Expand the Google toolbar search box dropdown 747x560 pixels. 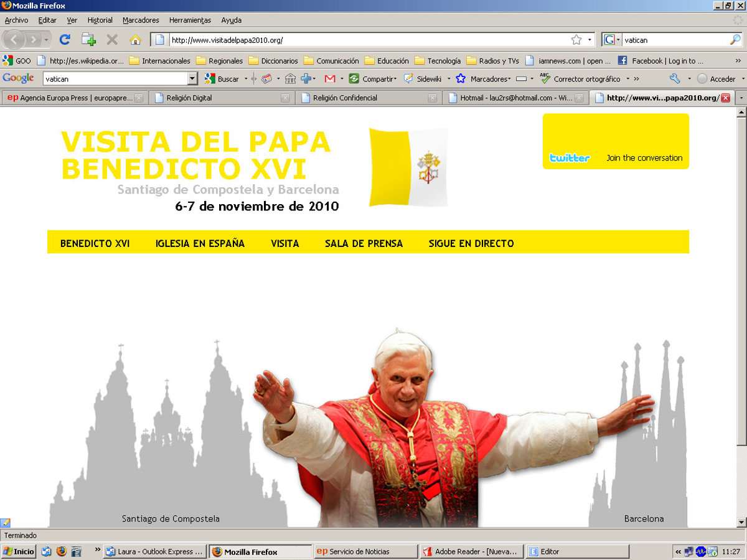pos(192,79)
